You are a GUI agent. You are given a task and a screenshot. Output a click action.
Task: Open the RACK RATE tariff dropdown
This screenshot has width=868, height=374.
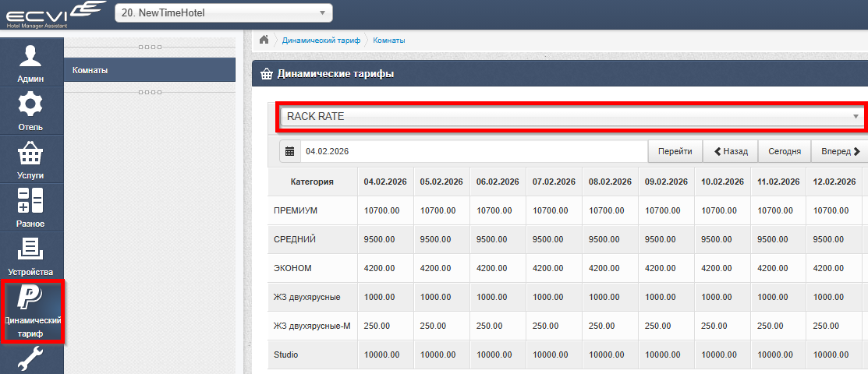click(x=572, y=117)
